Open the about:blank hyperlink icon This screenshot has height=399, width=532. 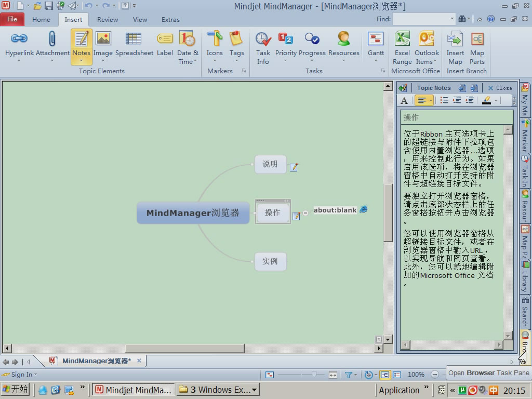click(x=363, y=209)
